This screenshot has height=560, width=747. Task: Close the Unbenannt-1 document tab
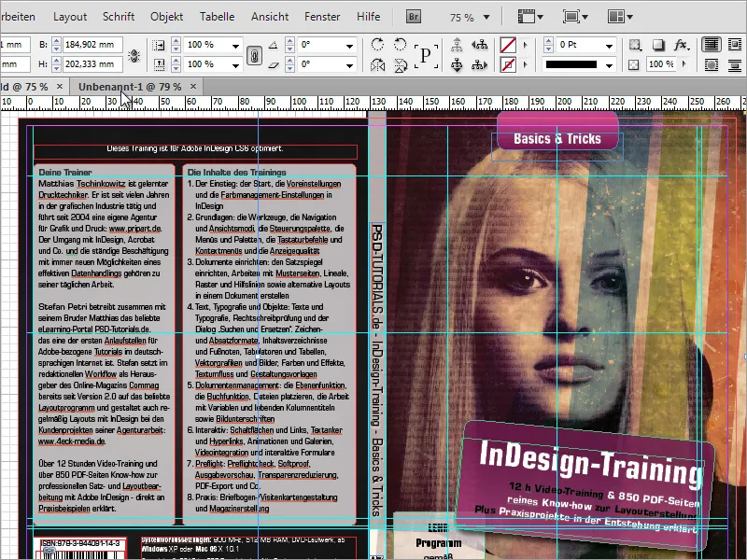click(193, 86)
